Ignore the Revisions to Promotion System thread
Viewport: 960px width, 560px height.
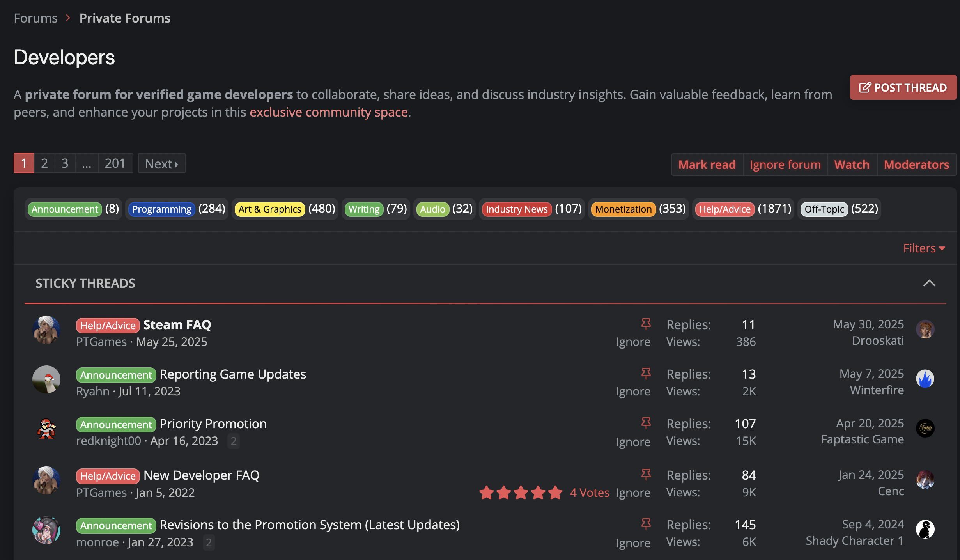[633, 543]
